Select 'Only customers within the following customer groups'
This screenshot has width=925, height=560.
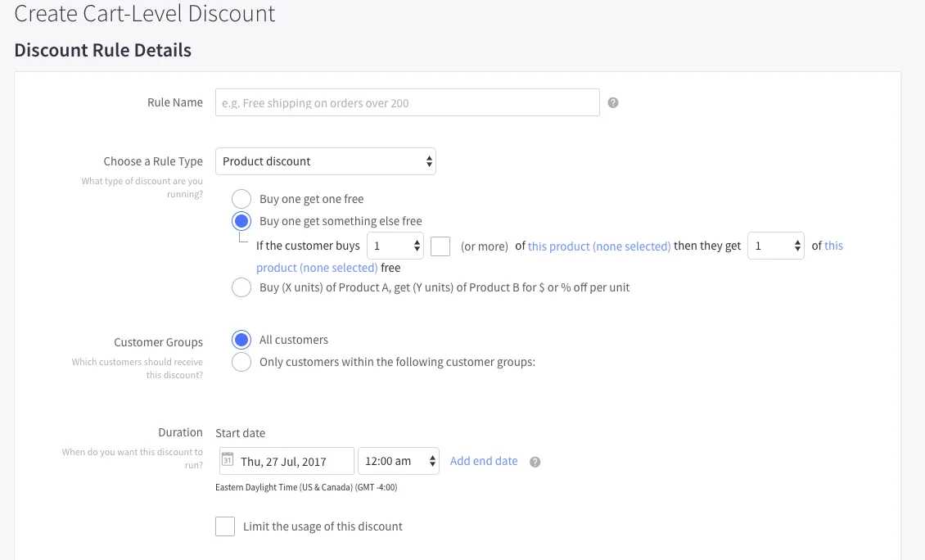click(x=241, y=361)
